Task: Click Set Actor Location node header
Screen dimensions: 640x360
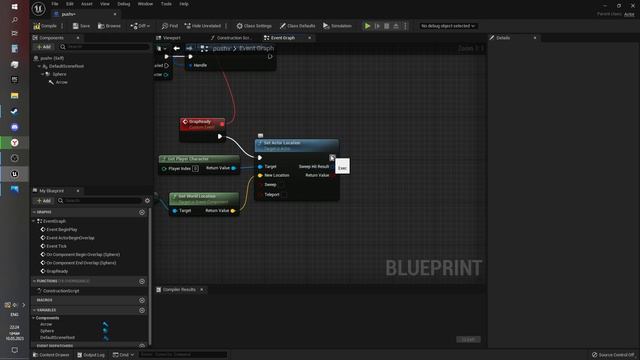Action: (297, 145)
